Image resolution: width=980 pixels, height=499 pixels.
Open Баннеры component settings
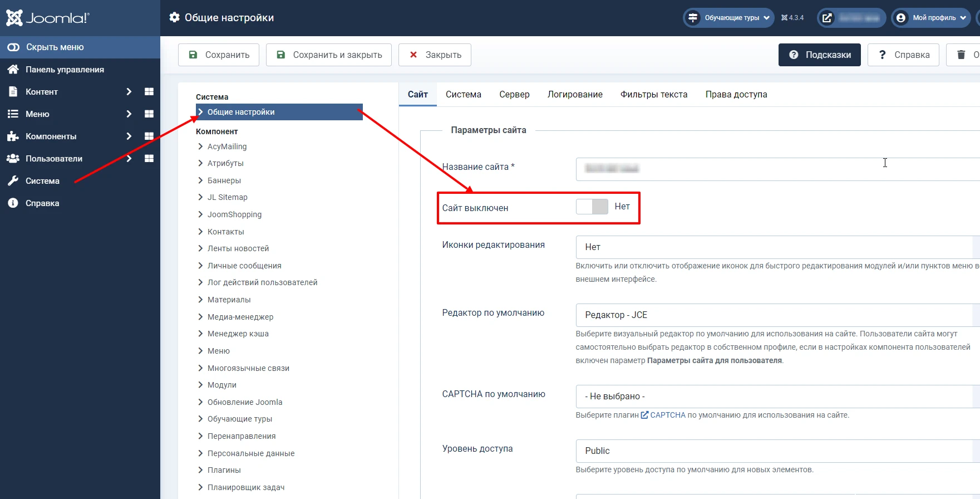pyautogui.click(x=224, y=180)
